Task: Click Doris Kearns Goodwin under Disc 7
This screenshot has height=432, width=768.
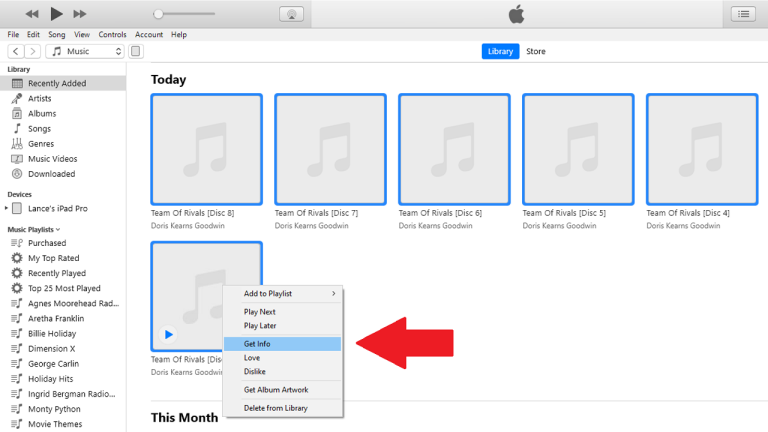Action: click(312, 226)
